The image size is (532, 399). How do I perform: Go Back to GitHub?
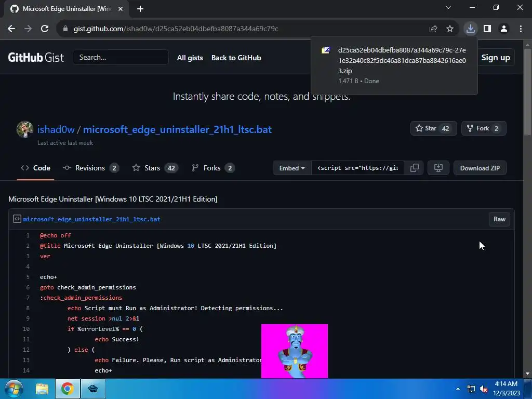(x=236, y=58)
